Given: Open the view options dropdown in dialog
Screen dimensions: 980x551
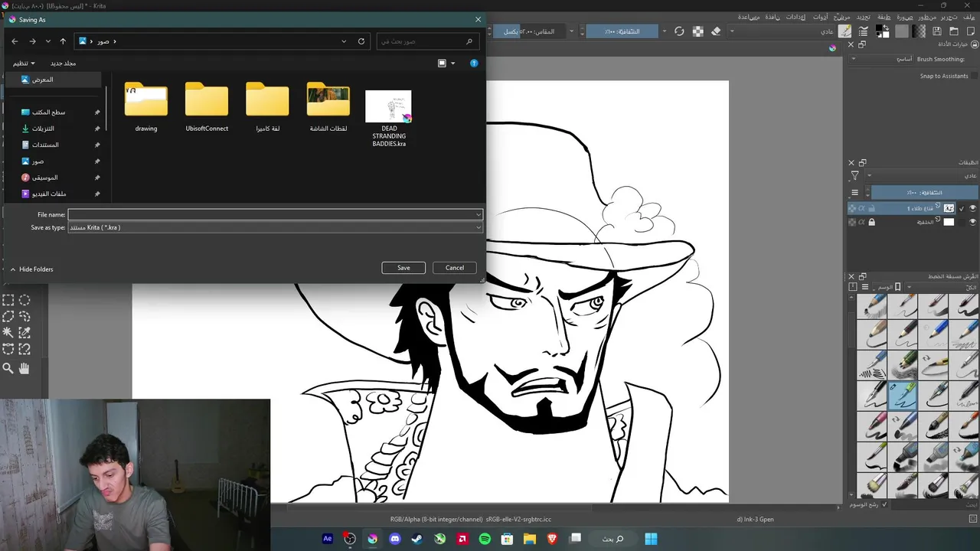Looking at the screenshot, I should [x=453, y=64].
